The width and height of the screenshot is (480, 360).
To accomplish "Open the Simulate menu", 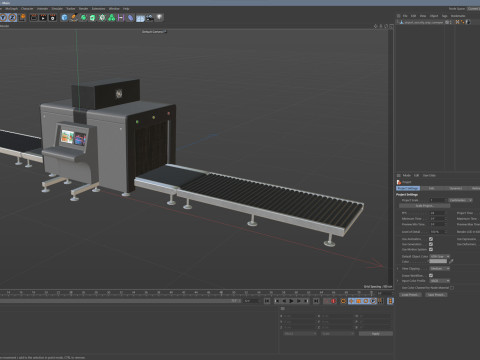I will click(x=57, y=9).
